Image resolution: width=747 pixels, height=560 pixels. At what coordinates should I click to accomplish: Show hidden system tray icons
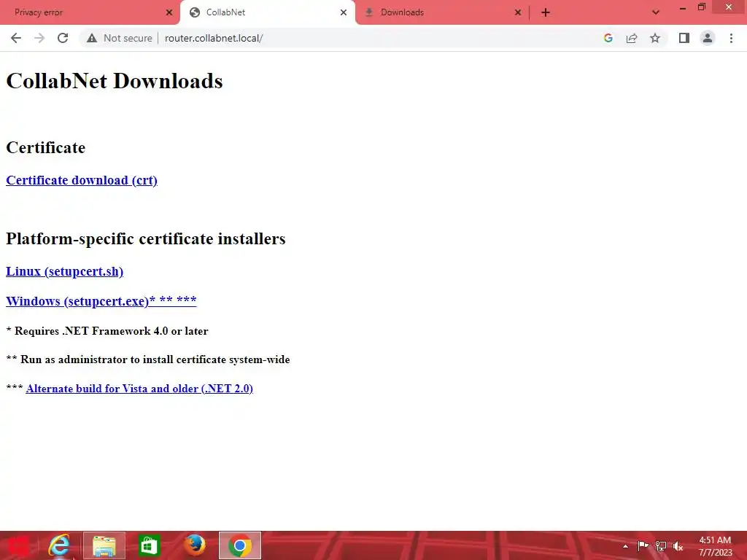click(x=625, y=546)
